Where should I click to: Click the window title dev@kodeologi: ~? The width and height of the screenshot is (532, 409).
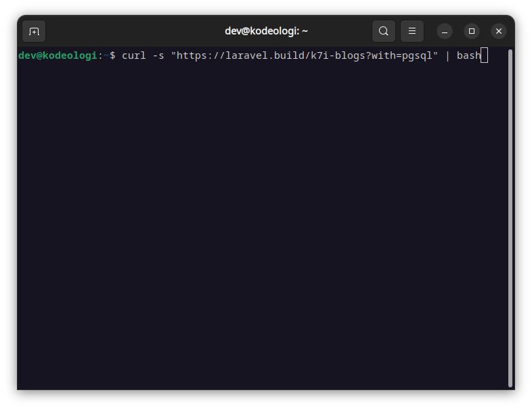click(x=266, y=31)
